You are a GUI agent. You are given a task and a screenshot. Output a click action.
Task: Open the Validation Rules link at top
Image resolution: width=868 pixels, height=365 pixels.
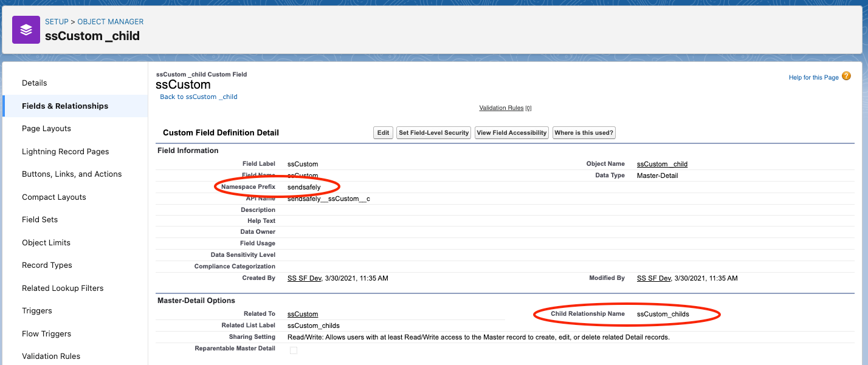pyautogui.click(x=501, y=107)
